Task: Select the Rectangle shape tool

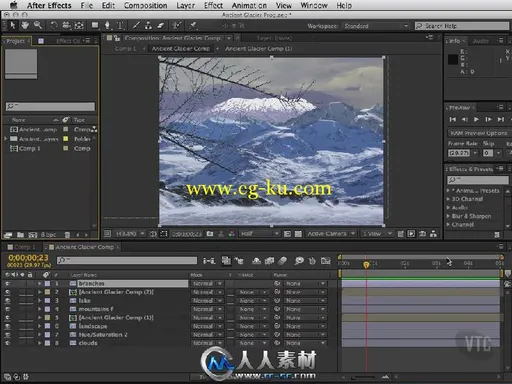Action: (95, 25)
